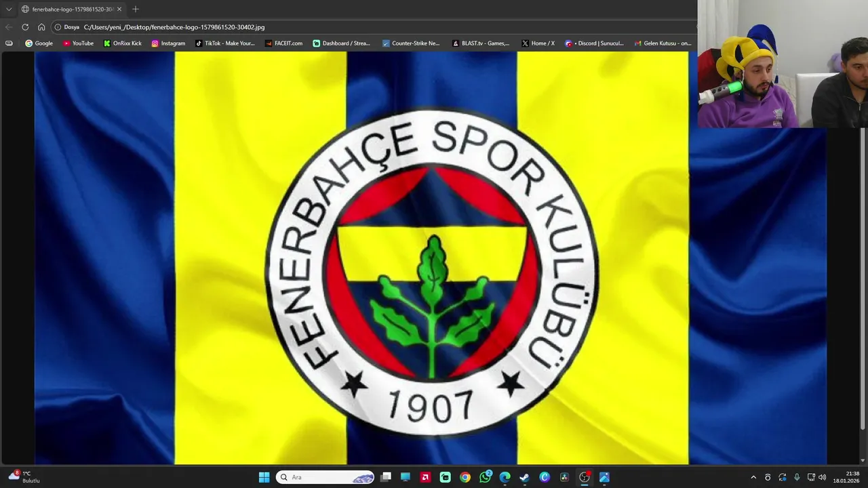Focus the address bar file path
The width and height of the screenshot is (868, 488).
pos(174,27)
